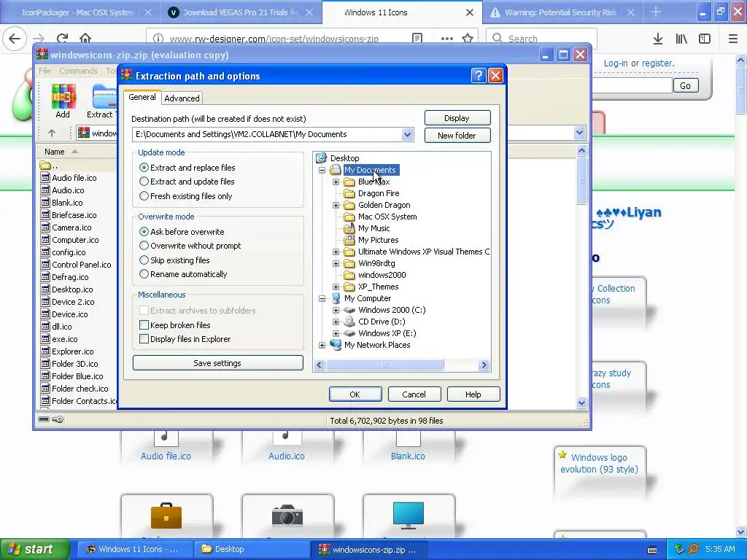This screenshot has width=747, height=560.
Task: Click the Help button in dialog
Action: click(473, 394)
